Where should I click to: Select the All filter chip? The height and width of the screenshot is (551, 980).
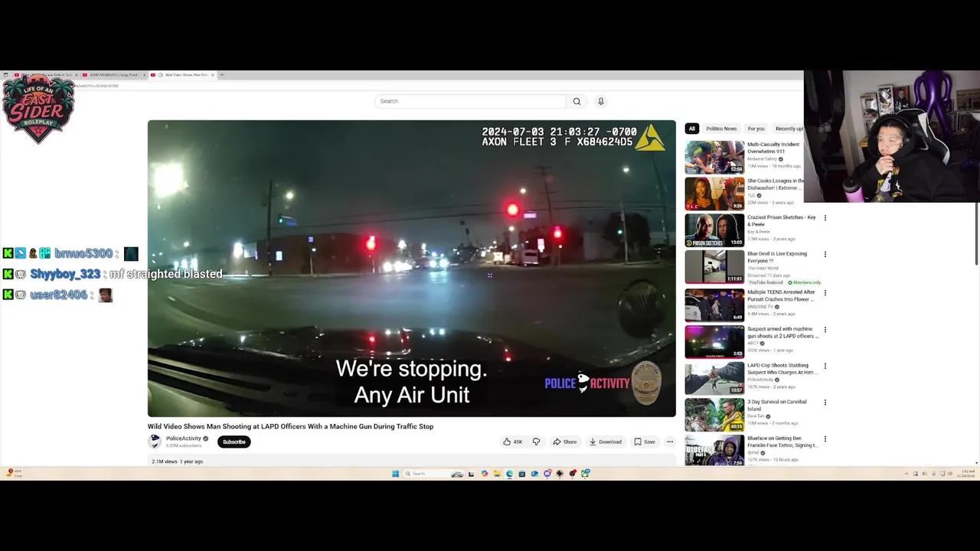tap(691, 129)
